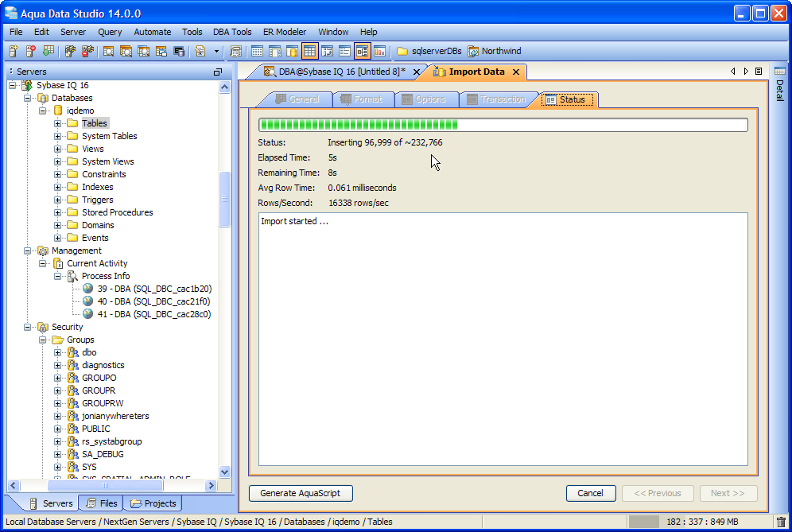Click the black terminal window toolbar icon

179,51
